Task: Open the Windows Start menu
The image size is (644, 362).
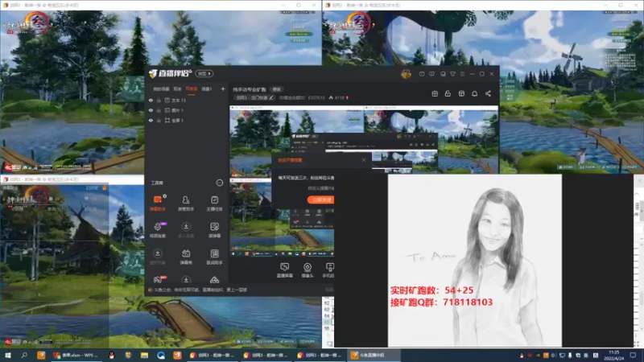Action: click(7, 356)
